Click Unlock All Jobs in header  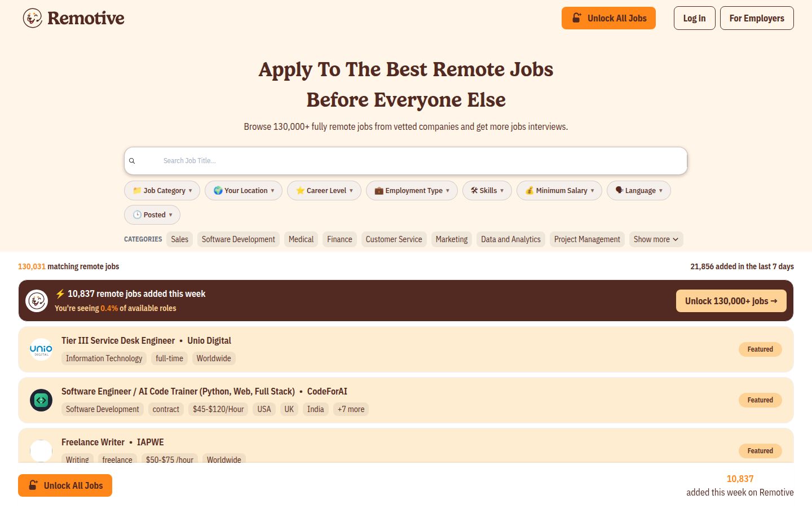[608, 18]
